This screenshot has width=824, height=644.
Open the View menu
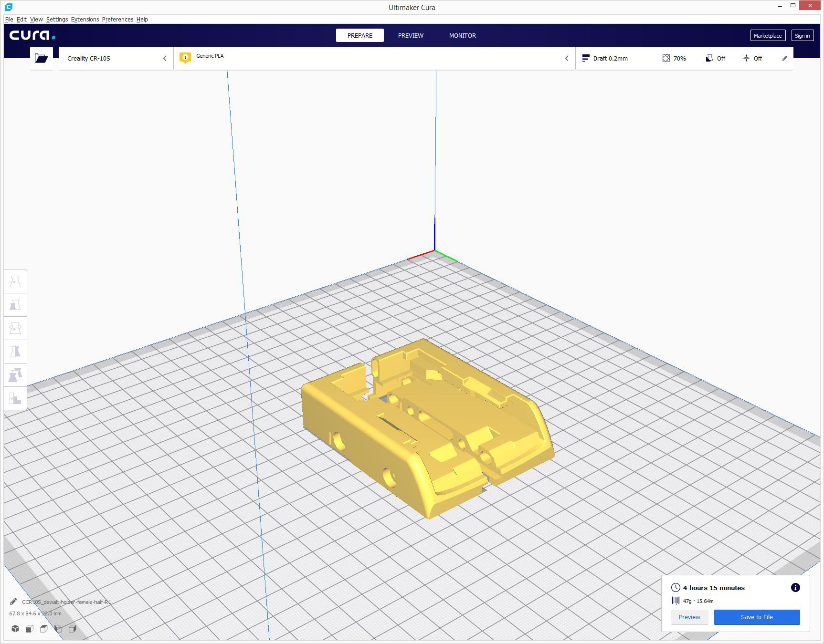(36, 19)
